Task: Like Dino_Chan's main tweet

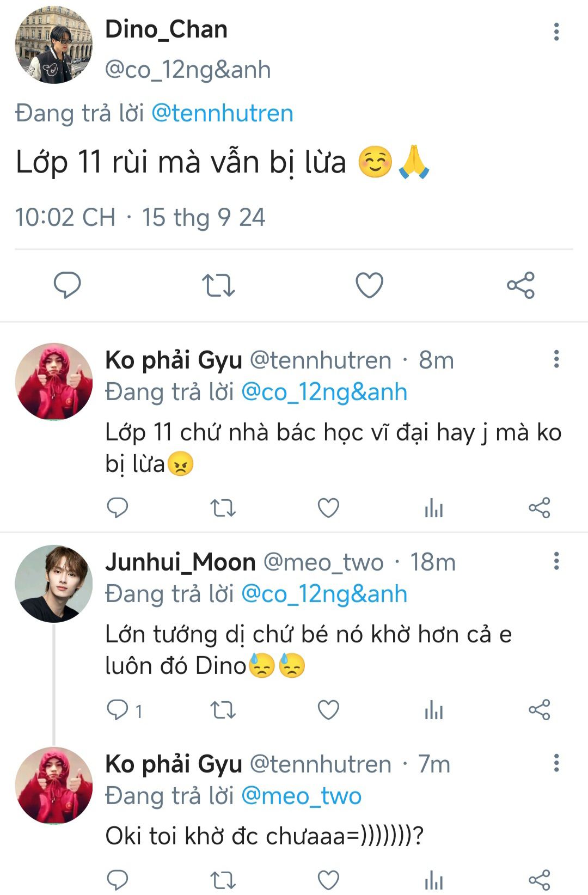Action: point(369,285)
